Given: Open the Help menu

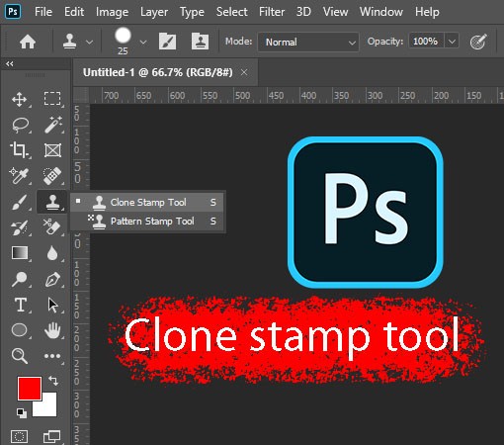Looking at the screenshot, I should click(x=427, y=12).
